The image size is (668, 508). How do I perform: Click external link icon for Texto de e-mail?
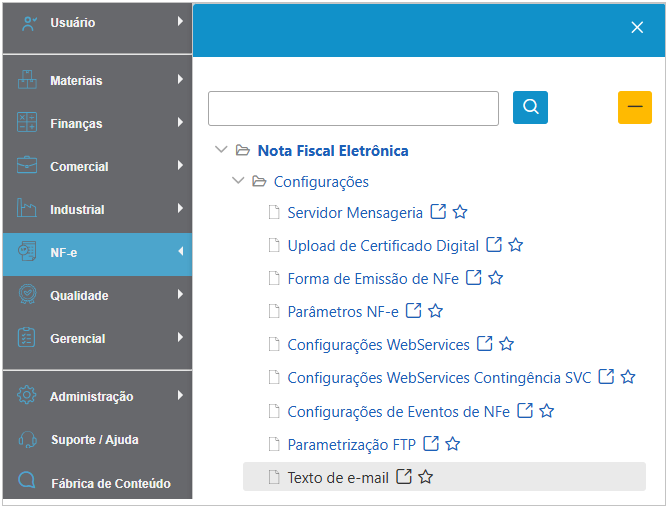(404, 477)
